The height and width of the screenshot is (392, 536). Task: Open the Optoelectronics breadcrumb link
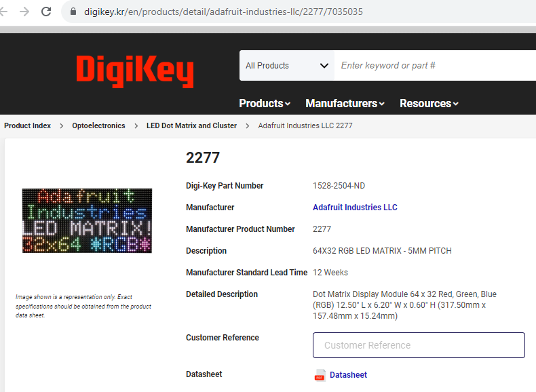point(98,125)
